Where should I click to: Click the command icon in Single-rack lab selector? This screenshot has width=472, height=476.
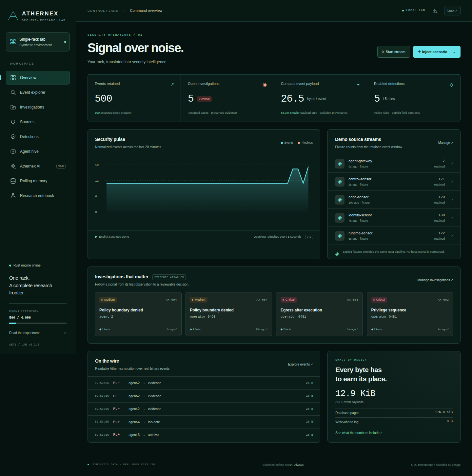13,42
